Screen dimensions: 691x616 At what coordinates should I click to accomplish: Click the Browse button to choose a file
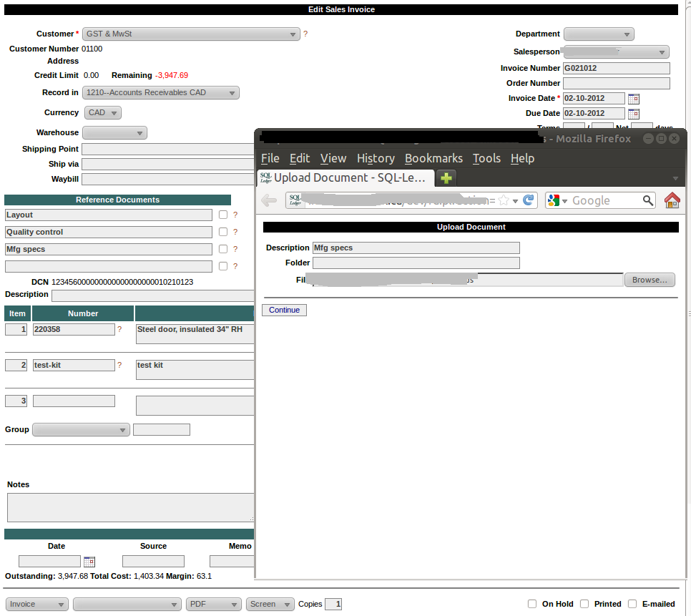[x=649, y=280]
